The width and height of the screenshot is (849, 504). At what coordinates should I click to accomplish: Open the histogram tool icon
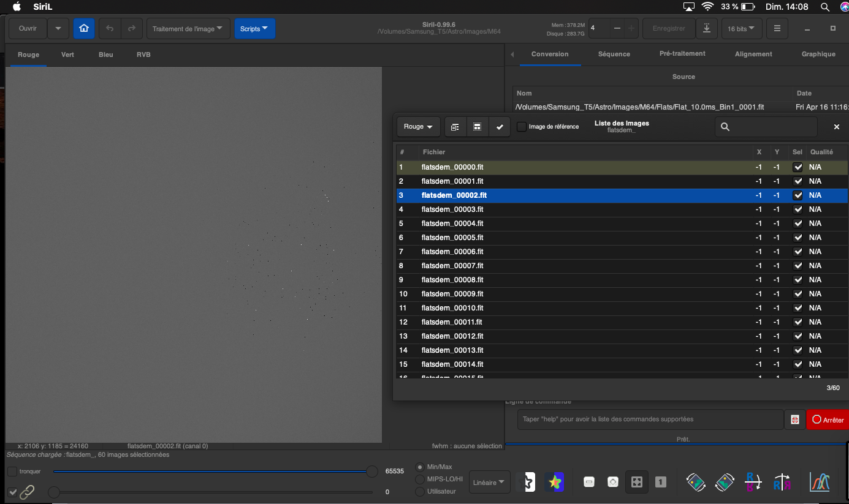819,482
